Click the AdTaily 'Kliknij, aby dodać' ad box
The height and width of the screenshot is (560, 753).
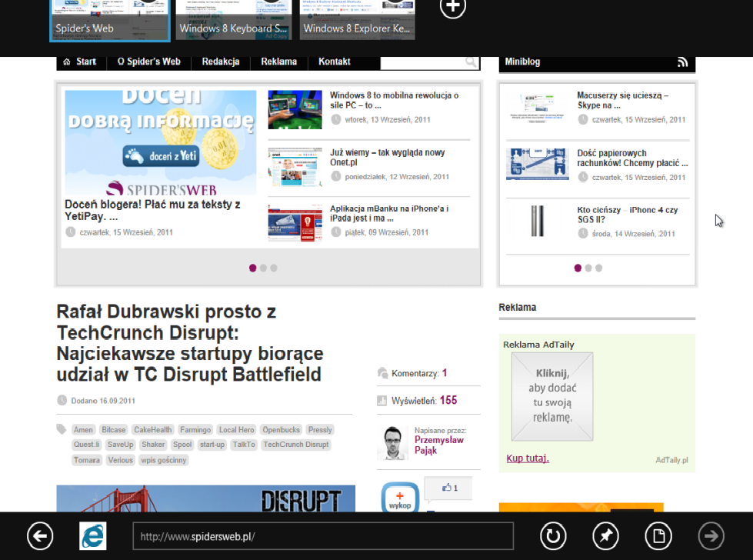click(552, 397)
